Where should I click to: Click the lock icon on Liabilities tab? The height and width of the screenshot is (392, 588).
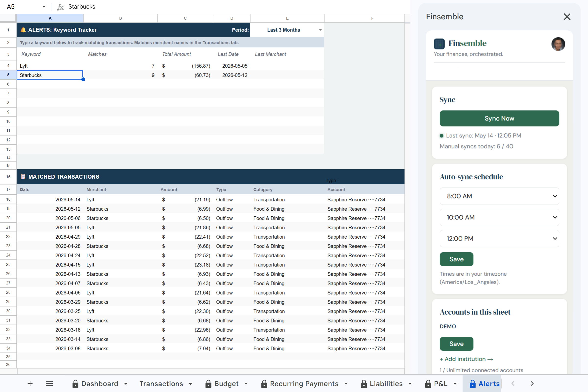tap(364, 384)
